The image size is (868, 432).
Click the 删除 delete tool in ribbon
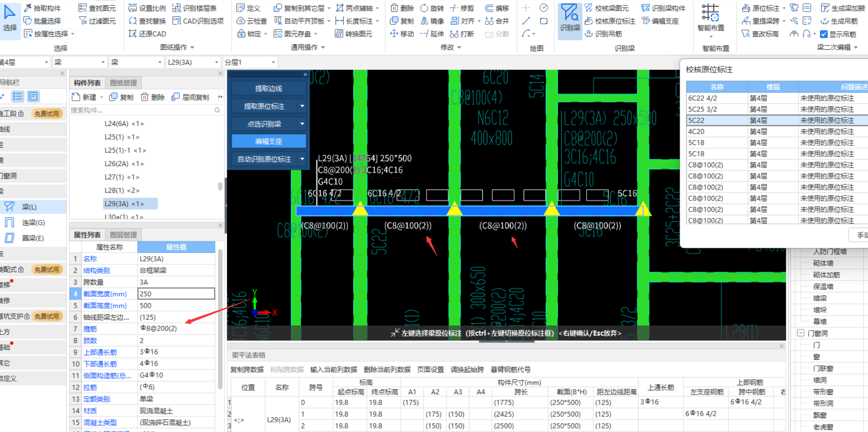[x=402, y=8]
